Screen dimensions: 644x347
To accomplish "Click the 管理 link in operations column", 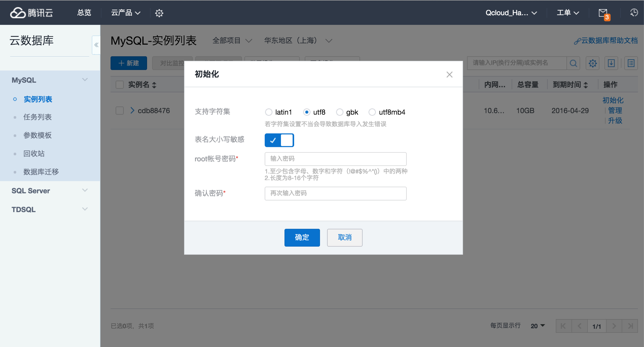I will pyautogui.click(x=615, y=110).
